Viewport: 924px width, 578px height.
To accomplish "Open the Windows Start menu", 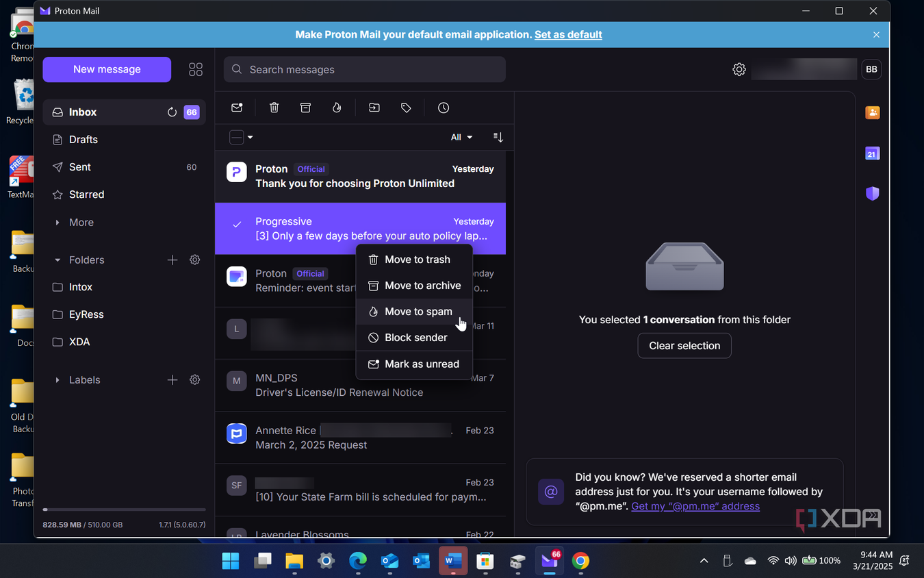I will (231, 561).
